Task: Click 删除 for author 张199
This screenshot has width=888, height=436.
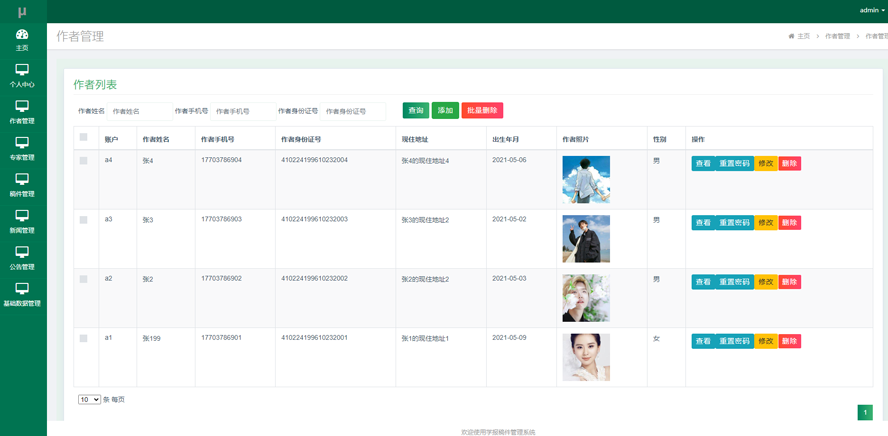Action: [x=789, y=341]
